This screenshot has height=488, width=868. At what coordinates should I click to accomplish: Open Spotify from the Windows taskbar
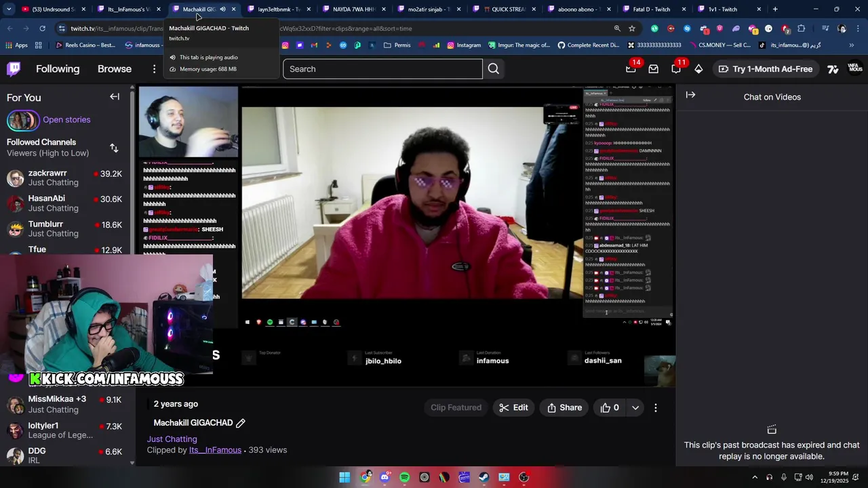[404, 477]
